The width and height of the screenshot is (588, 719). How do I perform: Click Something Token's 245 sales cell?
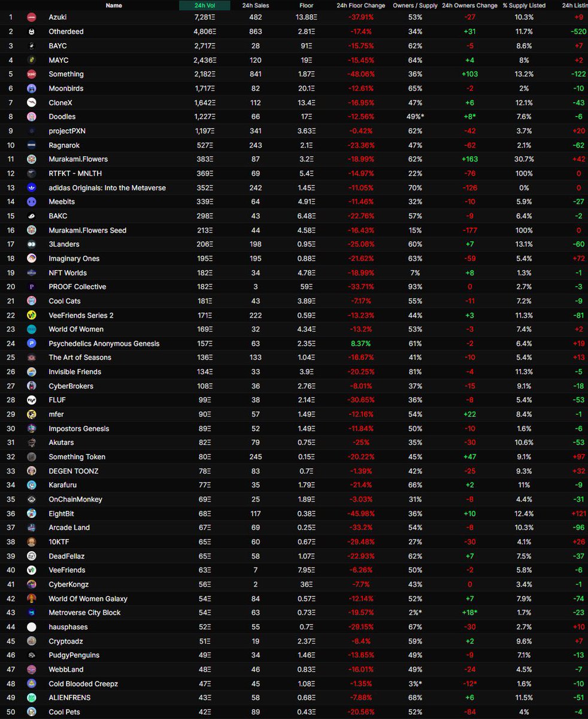256,457
